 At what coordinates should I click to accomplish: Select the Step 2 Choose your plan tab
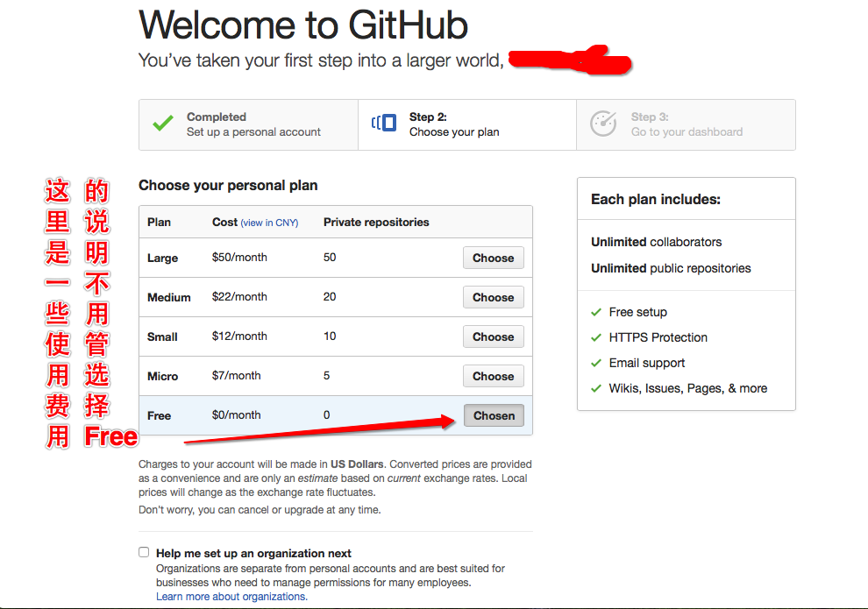(x=467, y=124)
